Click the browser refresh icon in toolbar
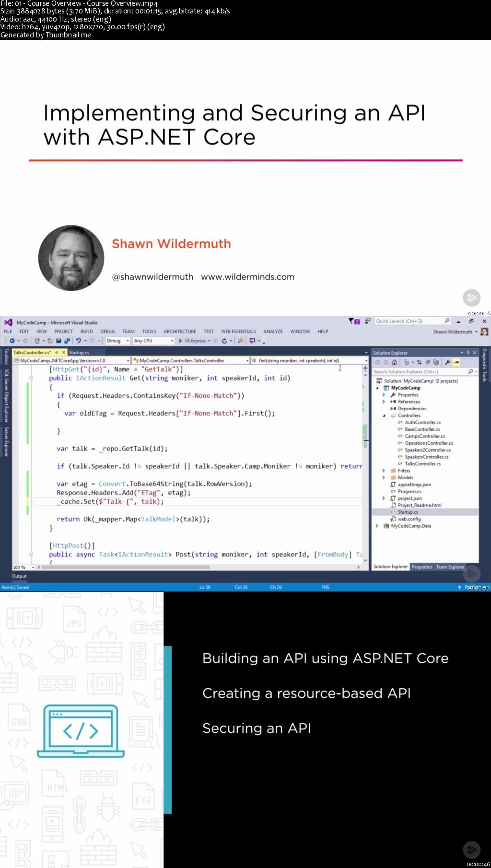Viewport: 491px width, 868px height. point(224,341)
